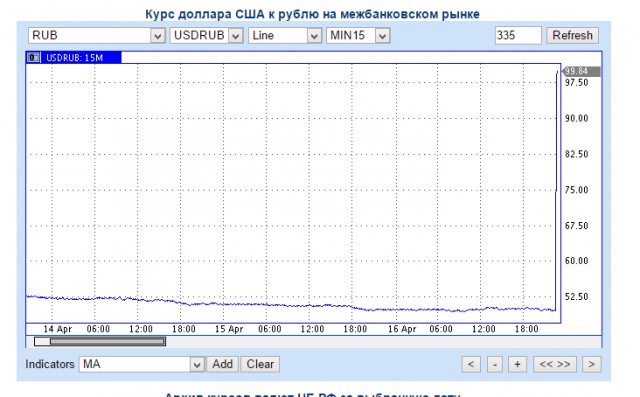This screenshot has height=397, width=640.
Task: Open the MIN15 interval dropdown
Action: [358, 35]
